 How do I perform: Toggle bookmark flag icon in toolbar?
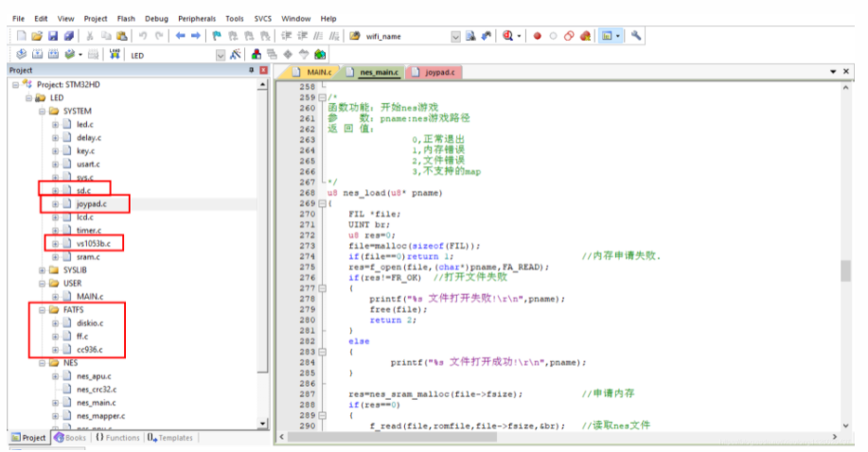(217, 36)
